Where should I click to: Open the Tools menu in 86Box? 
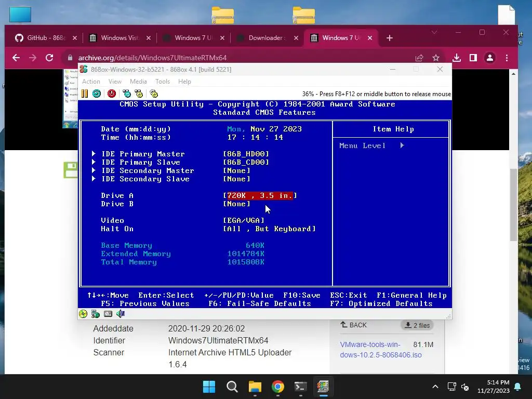[162, 82]
